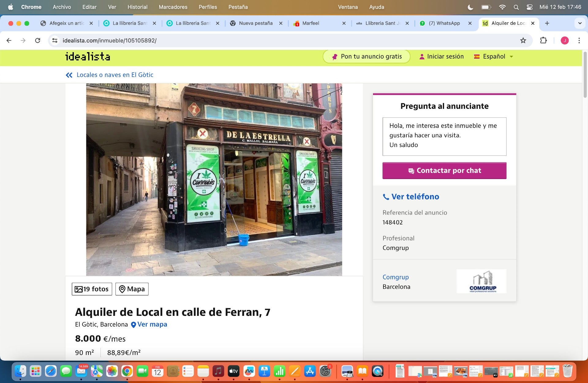Open the Mapa view button

point(132,289)
